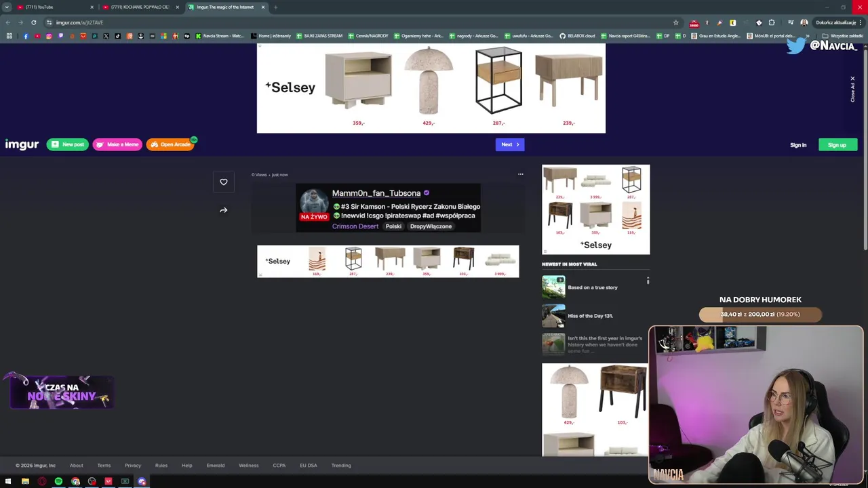Open the Trending footer link
868x488 pixels.
tap(341, 466)
